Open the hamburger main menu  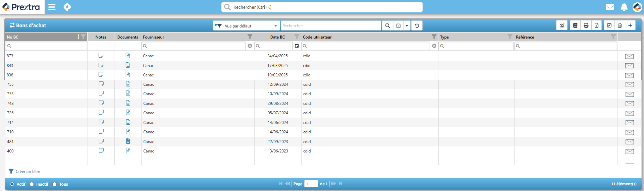52,7
